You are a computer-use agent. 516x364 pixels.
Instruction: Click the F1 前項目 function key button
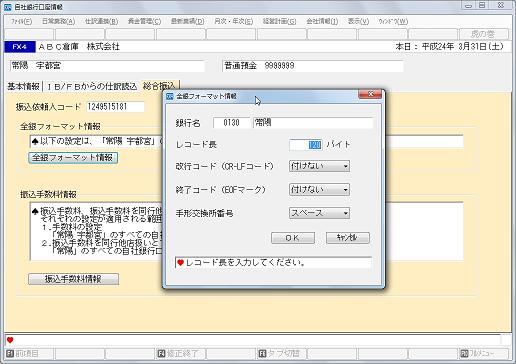tap(29, 353)
